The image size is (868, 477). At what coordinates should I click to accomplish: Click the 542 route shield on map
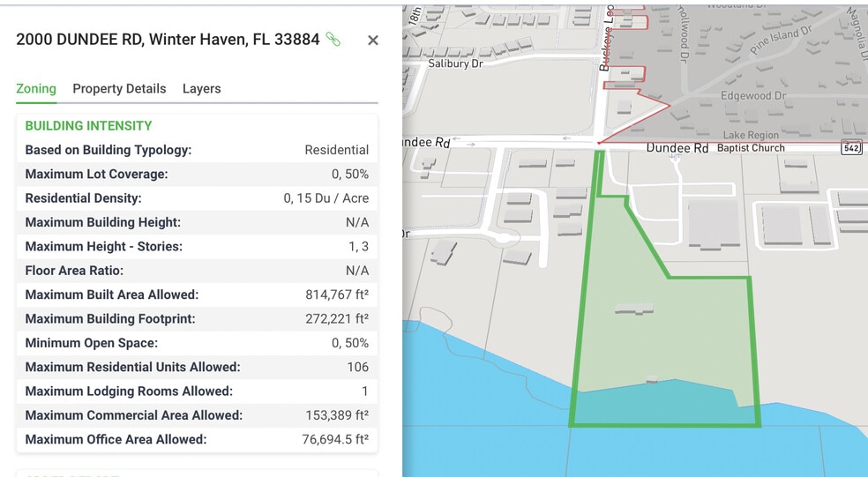(x=851, y=148)
